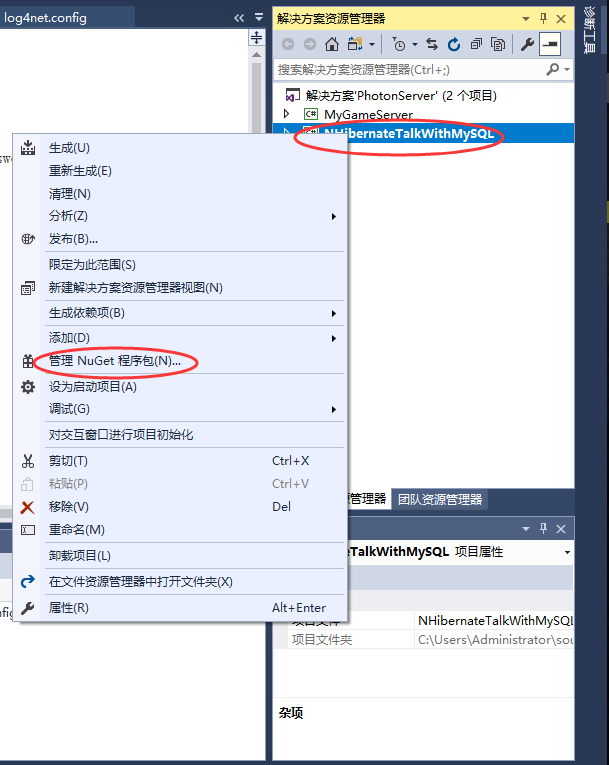Click Sync with Active Document arrows icon

click(x=432, y=44)
